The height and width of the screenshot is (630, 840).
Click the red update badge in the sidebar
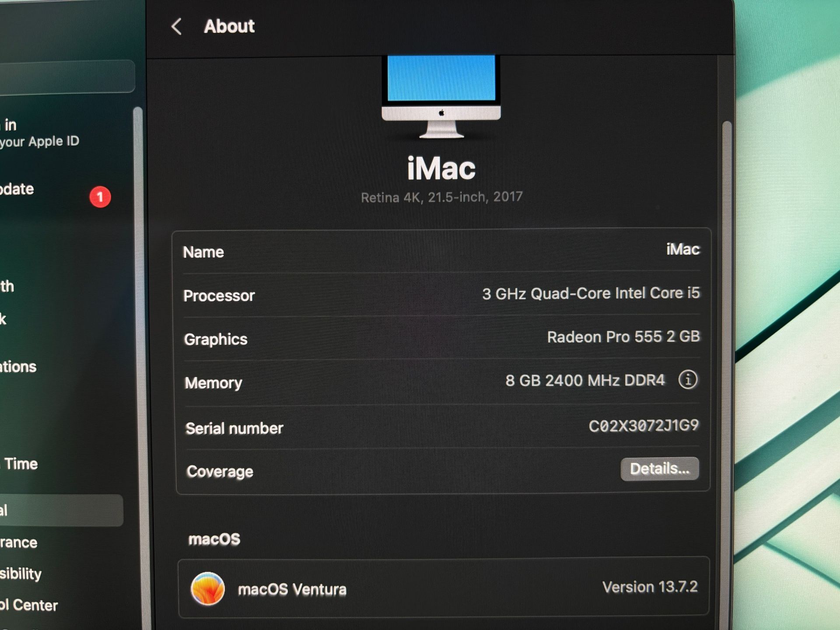point(100,197)
